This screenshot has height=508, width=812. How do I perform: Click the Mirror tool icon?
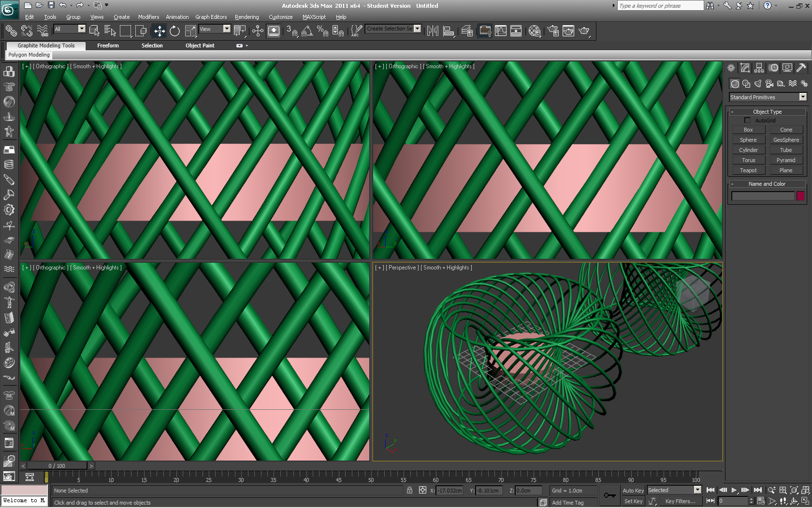[x=433, y=31]
